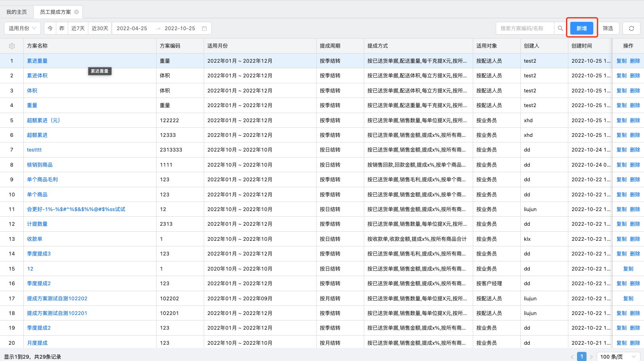Open the 核销到商品 plan link
This screenshot has height=361, width=644.
40,165
